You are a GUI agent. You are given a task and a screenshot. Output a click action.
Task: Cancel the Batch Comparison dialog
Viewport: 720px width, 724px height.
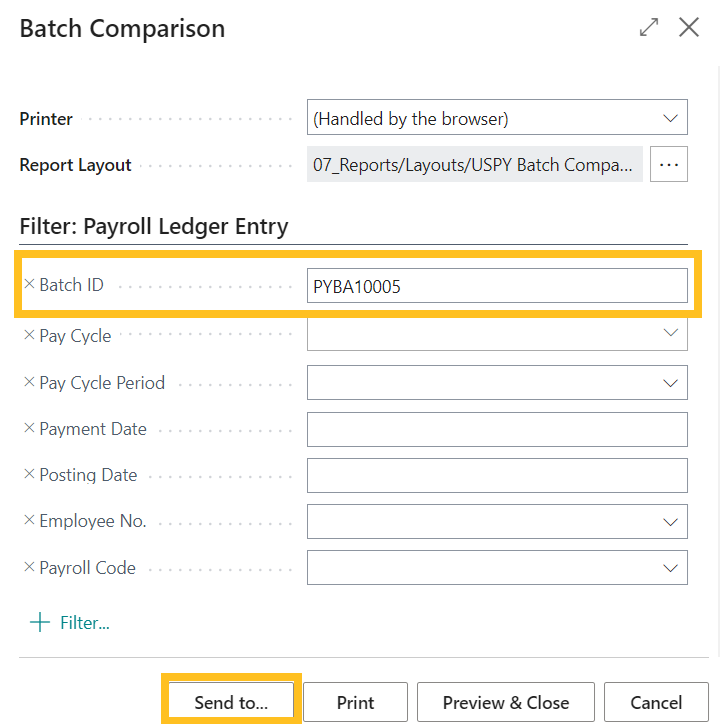click(x=656, y=702)
